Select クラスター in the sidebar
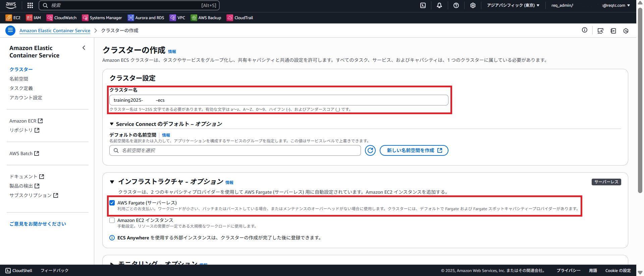Image resolution: width=644 pixels, height=276 pixels. pos(21,69)
